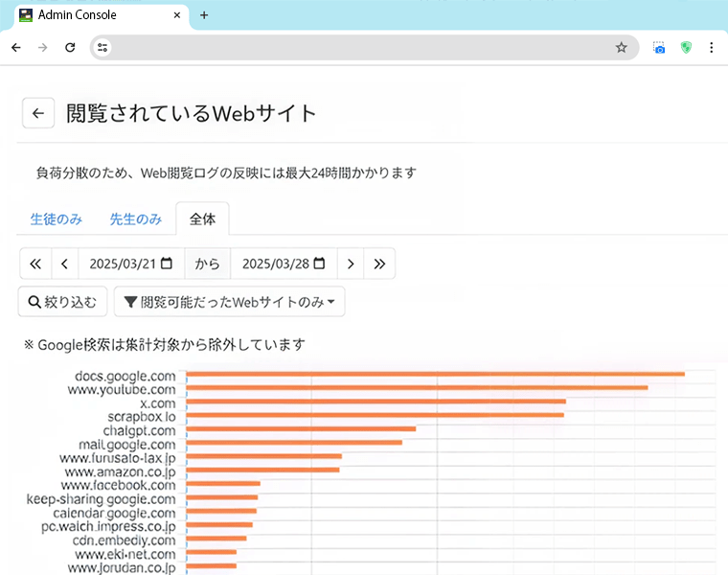Jump far back with the double-left arrow
The width and height of the screenshot is (728, 575).
35,264
